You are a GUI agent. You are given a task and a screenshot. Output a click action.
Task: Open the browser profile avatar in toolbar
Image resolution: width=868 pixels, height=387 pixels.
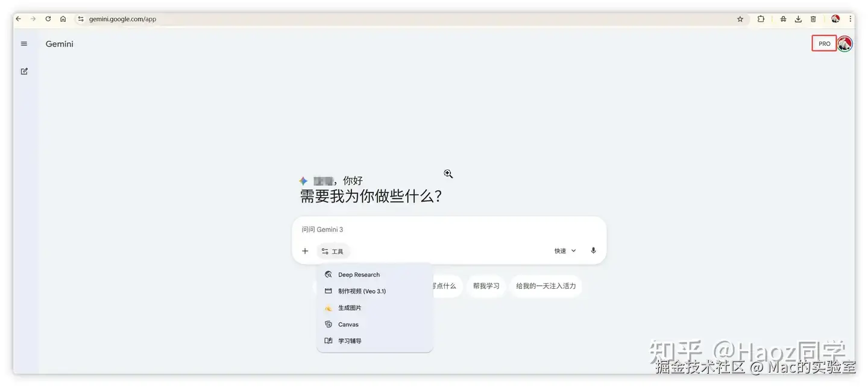pyautogui.click(x=835, y=19)
